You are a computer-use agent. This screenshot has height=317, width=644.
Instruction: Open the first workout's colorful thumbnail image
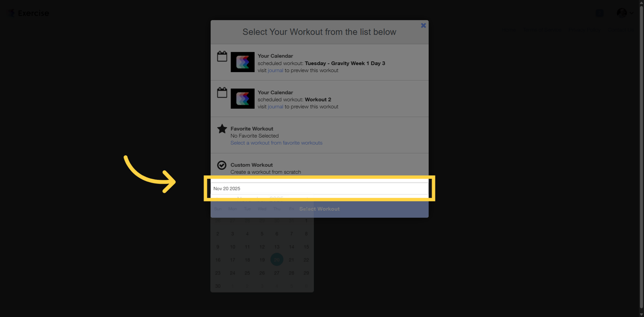(242, 62)
